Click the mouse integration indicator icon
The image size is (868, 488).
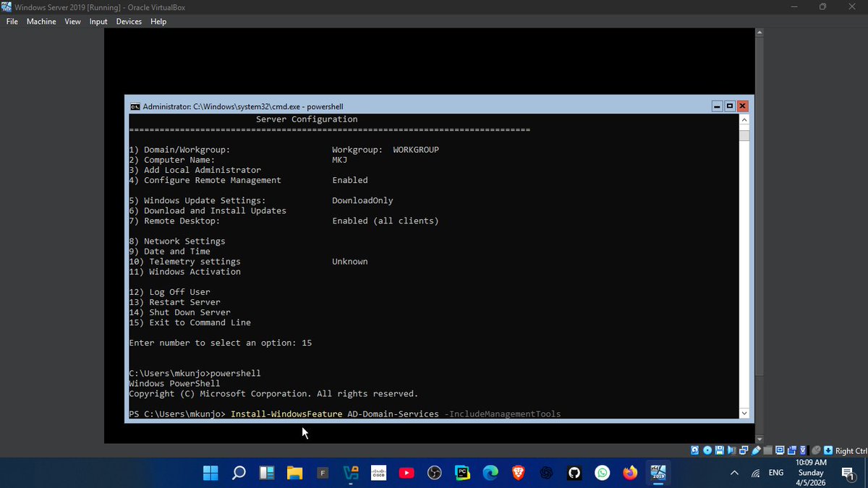coord(816,450)
